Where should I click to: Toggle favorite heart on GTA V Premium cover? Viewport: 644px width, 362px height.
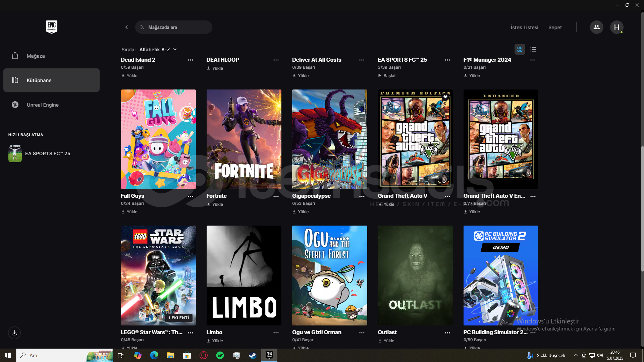(445, 97)
